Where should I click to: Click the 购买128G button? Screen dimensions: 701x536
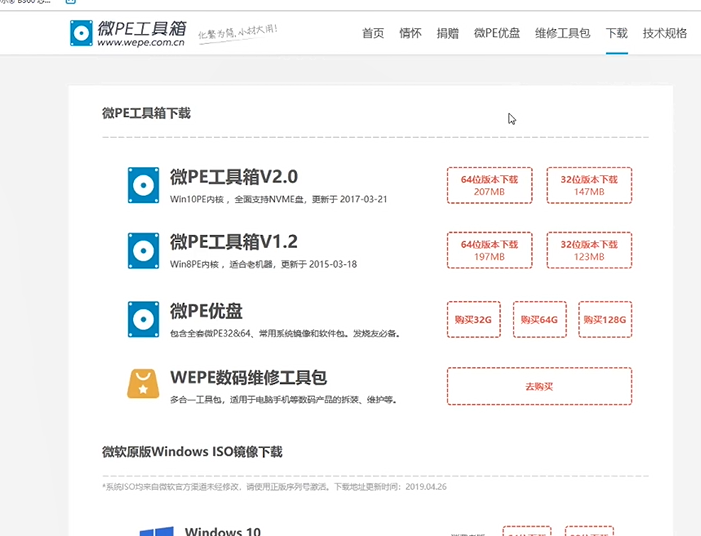pos(605,319)
